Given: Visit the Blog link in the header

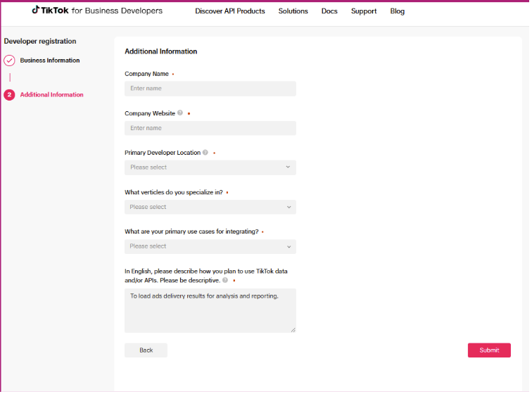Looking at the screenshot, I should 398,11.
